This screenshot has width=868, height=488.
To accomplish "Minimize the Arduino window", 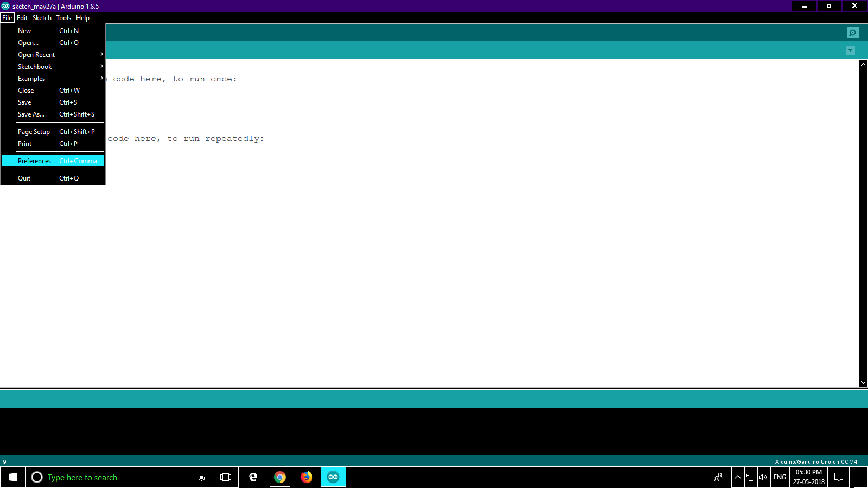I will (x=805, y=6).
